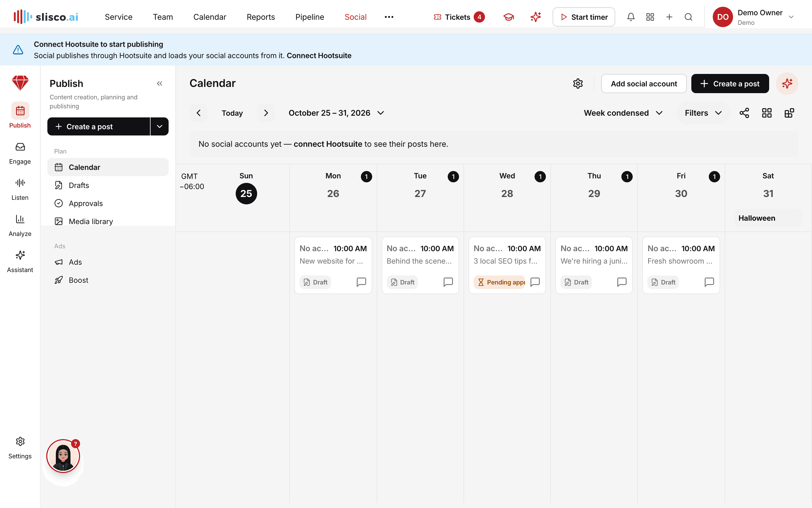This screenshot has height=508, width=812.
Task: Select Drafts in the Plan list
Action: coord(108,185)
